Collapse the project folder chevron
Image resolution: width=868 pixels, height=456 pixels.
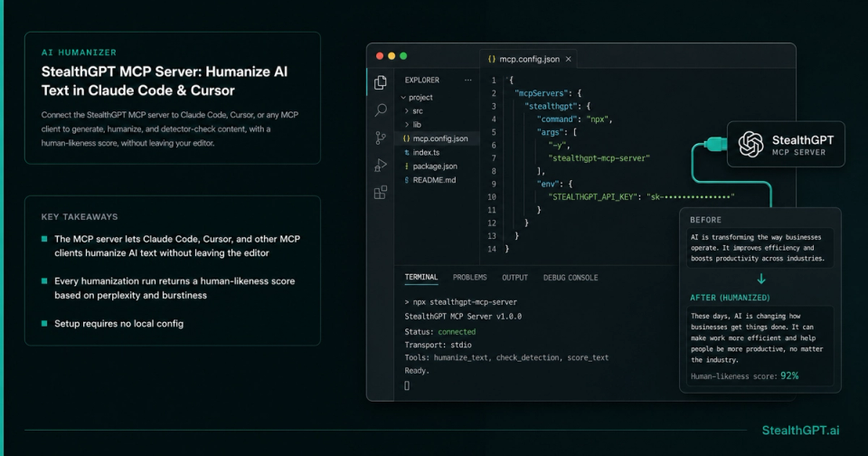[403, 98]
